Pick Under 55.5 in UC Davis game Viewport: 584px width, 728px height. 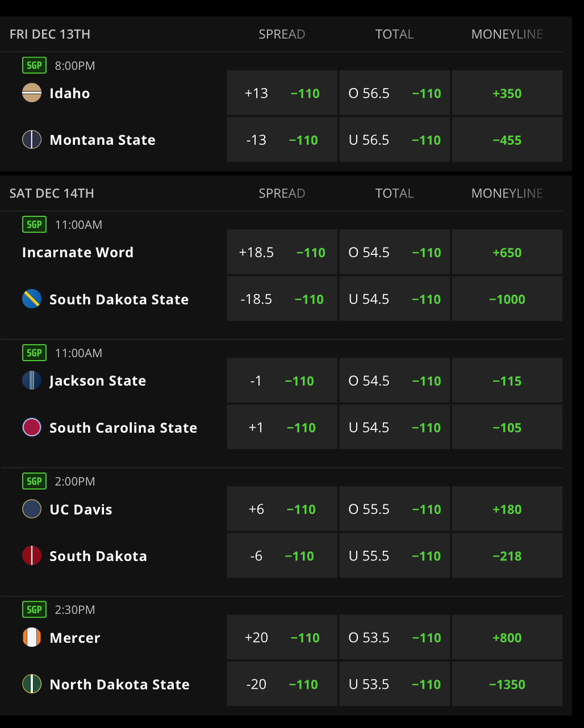point(395,555)
